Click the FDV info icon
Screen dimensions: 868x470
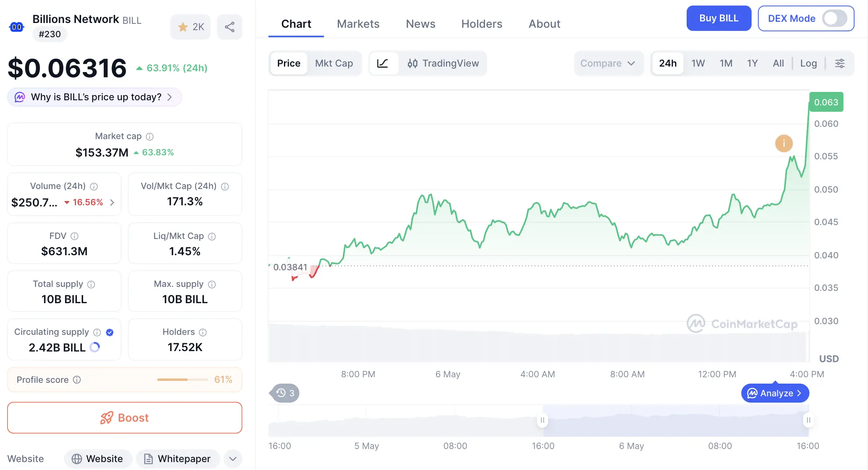(x=74, y=236)
